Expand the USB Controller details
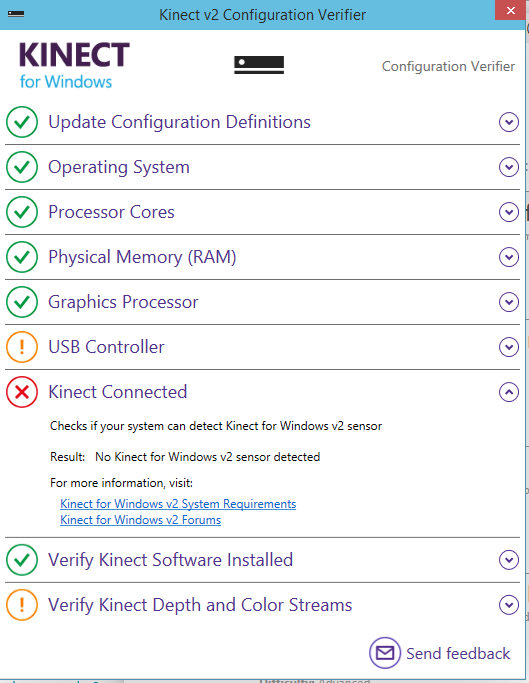The image size is (529, 683). click(x=509, y=347)
